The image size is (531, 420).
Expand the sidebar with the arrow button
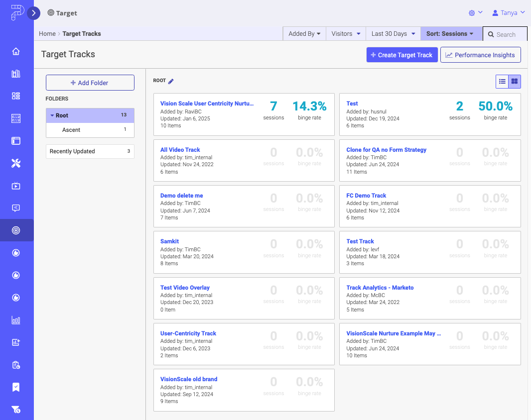point(33,13)
